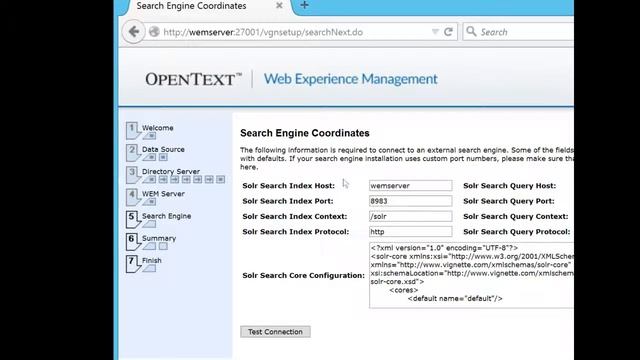This screenshot has height=360, width=640.
Task: Click the Search Engine Coordinates heading
Action: [305, 133]
